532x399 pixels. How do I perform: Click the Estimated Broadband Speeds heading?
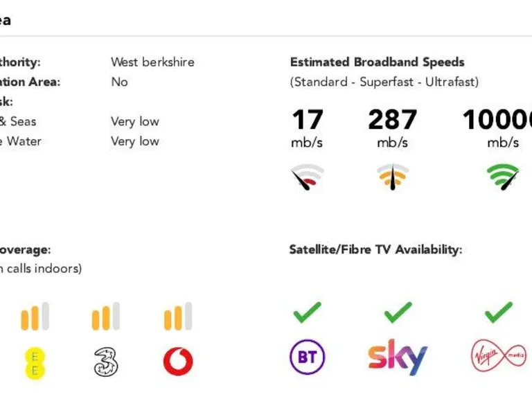[x=377, y=62]
